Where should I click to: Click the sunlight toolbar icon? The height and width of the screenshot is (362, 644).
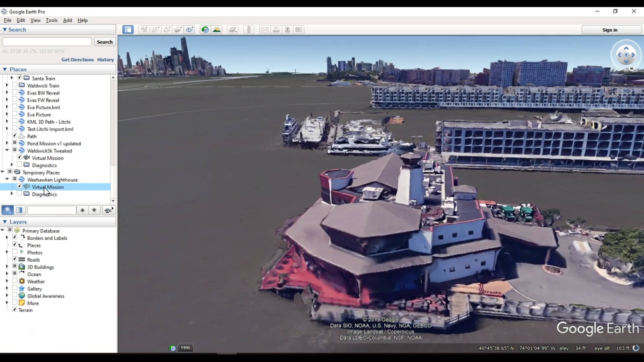click(x=217, y=30)
